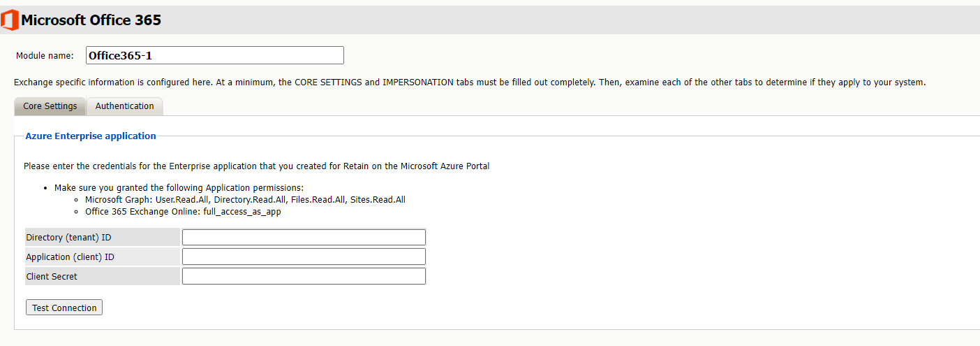Click the 'Make sure you granted' bullet
Viewport: 980px width, 346px height.
tap(179, 188)
